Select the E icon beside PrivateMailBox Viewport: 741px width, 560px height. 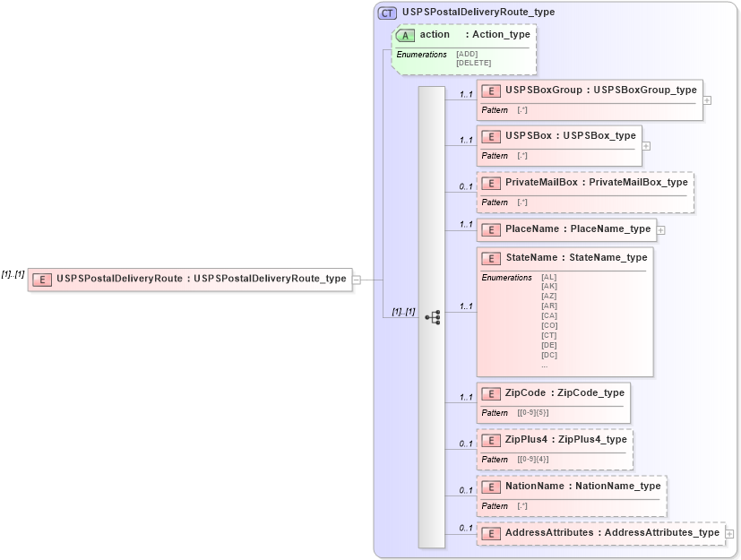[491, 183]
